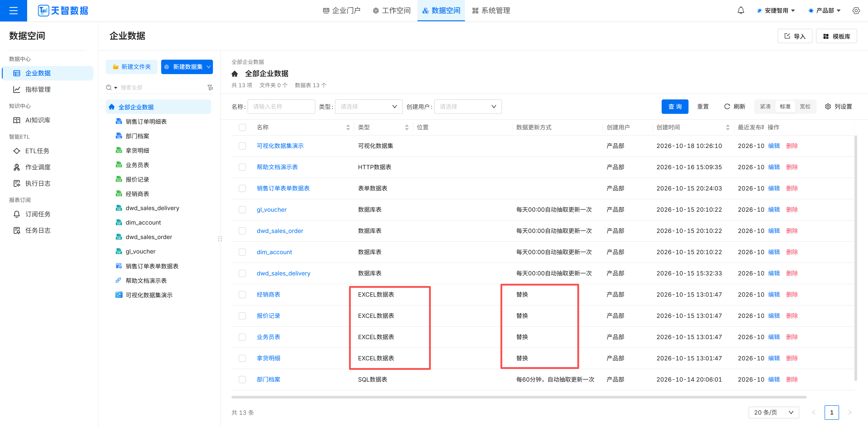The width and height of the screenshot is (868, 427).
Task: Check the box for 部门档案 row
Action: pos(242,379)
